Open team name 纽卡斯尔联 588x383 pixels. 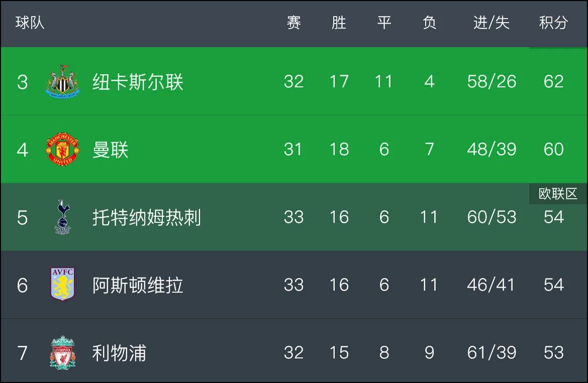[138, 82]
